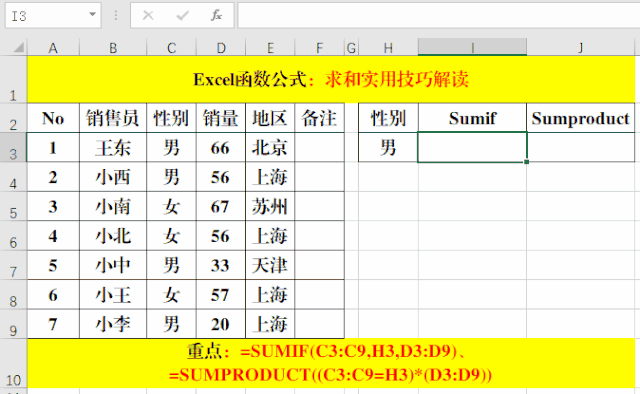Select cell H3 containing 男
640x394 pixels.
(x=388, y=147)
